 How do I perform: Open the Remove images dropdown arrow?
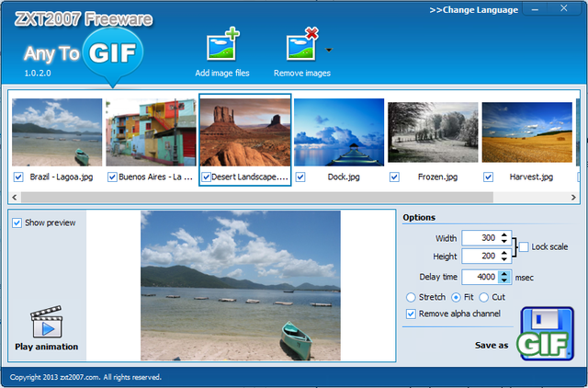[329, 50]
